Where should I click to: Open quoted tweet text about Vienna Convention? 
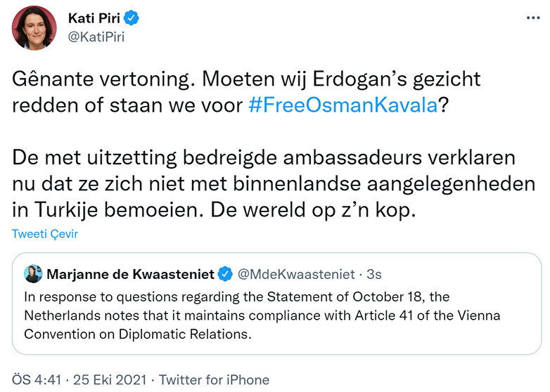click(262, 315)
